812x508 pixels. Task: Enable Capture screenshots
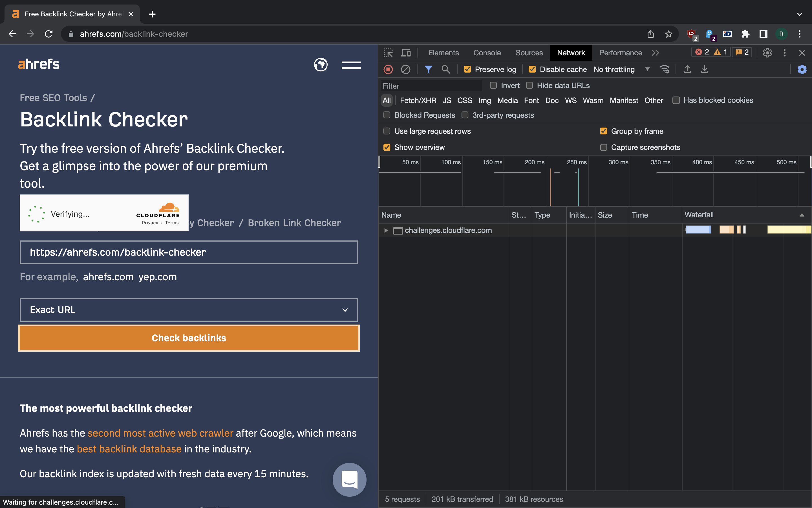[x=603, y=147]
